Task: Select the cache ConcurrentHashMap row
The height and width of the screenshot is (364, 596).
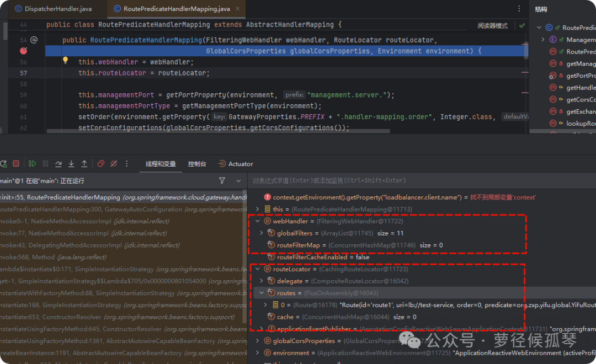Action: [342, 317]
